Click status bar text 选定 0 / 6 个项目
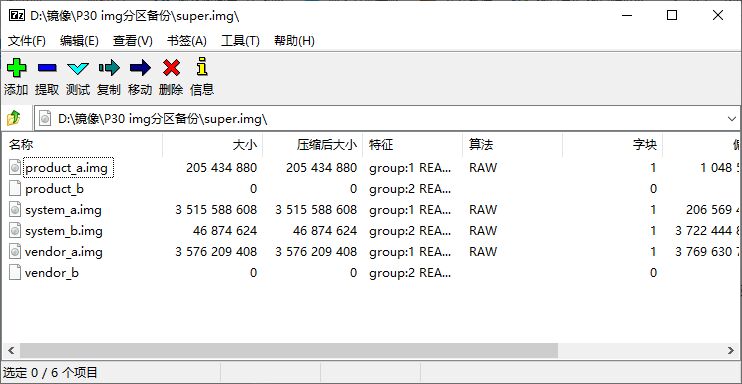Image resolution: width=742 pixels, height=384 pixels. pyautogui.click(x=51, y=373)
